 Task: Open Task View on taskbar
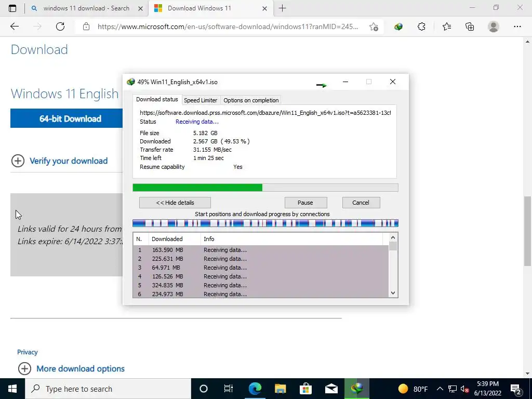pyautogui.click(x=229, y=389)
